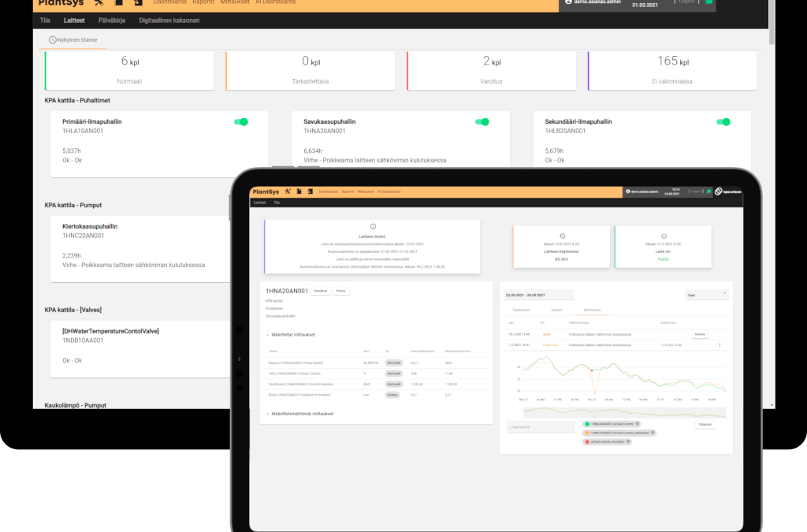The width and height of the screenshot is (807, 532).
Task: Click the Tyhjennä button below the chart
Action: (x=705, y=425)
